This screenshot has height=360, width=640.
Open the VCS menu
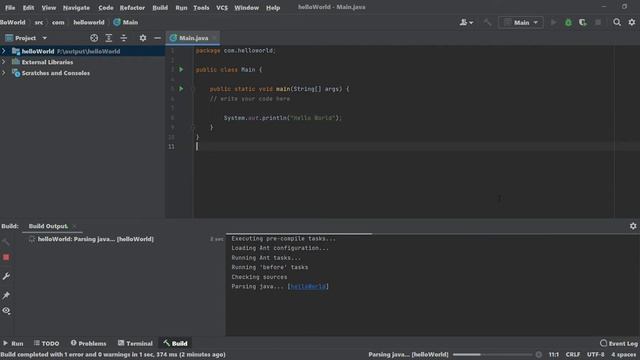(x=222, y=7)
